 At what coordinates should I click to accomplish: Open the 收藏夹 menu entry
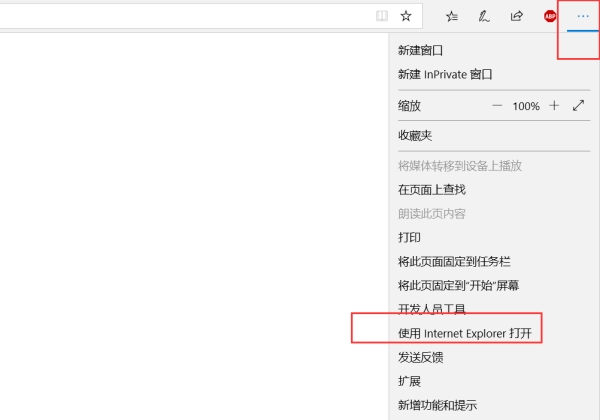[x=415, y=135]
